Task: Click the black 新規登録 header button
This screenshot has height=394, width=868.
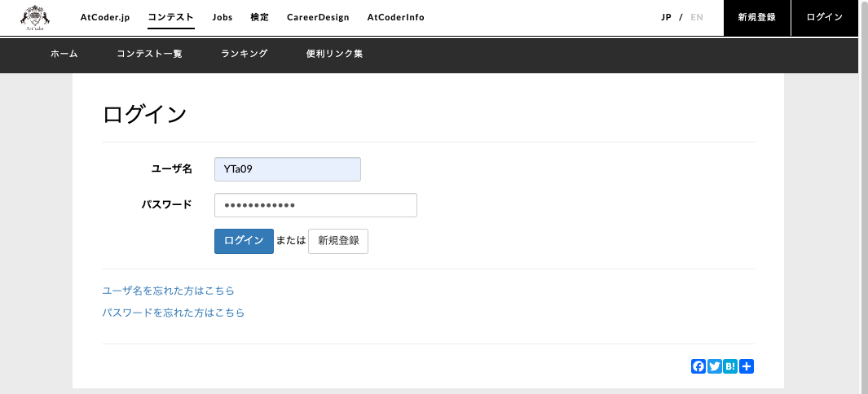Action: point(756,18)
